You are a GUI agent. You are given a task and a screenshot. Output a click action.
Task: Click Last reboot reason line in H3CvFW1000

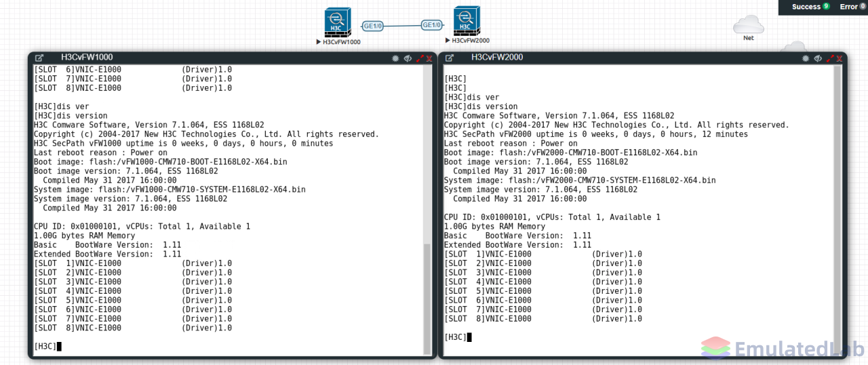[100, 153]
